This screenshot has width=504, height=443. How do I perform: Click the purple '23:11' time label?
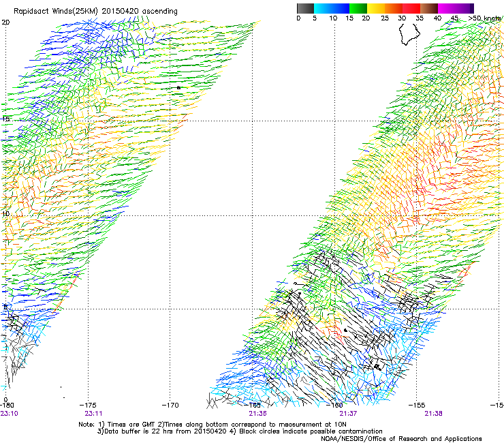93,414
